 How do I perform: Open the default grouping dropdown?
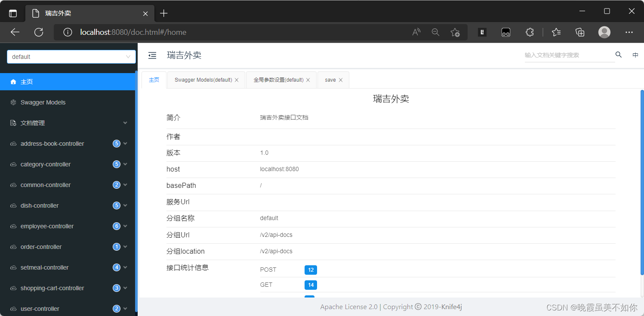point(71,56)
